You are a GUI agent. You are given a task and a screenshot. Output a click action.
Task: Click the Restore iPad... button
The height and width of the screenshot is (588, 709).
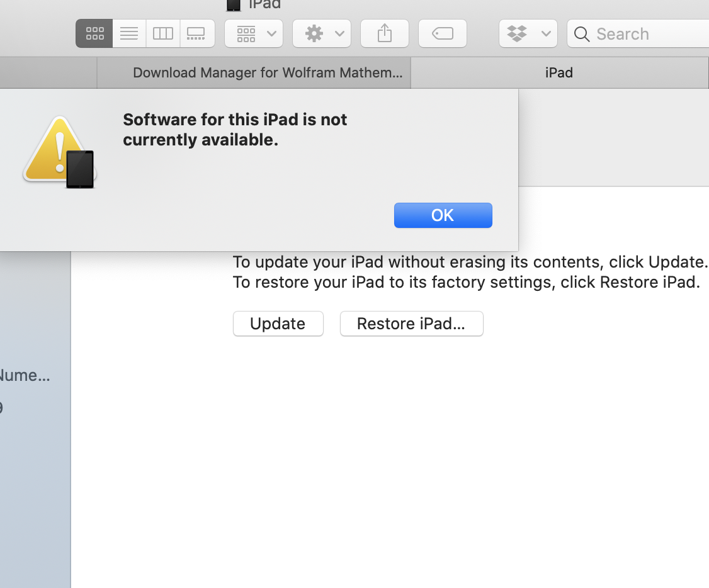point(411,324)
